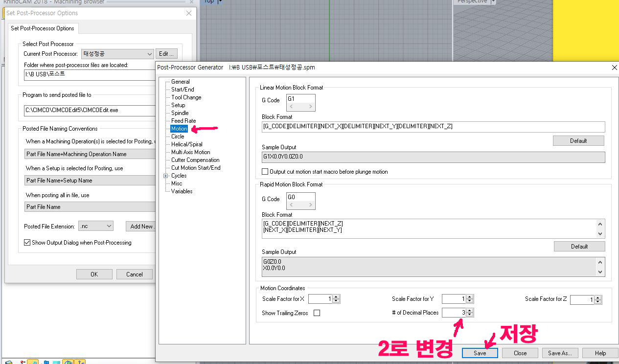Open the Perspective viewport dropdown arrow
The width and height of the screenshot is (619, 364).
493,1
